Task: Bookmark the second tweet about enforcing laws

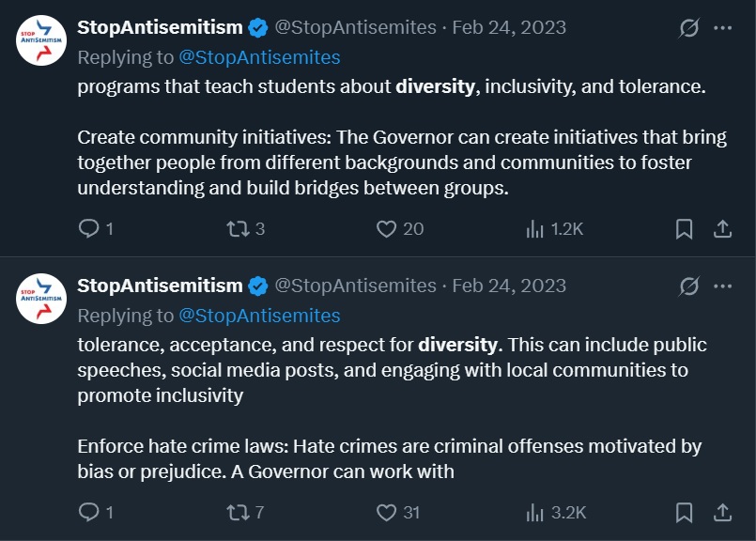Action: [685, 512]
